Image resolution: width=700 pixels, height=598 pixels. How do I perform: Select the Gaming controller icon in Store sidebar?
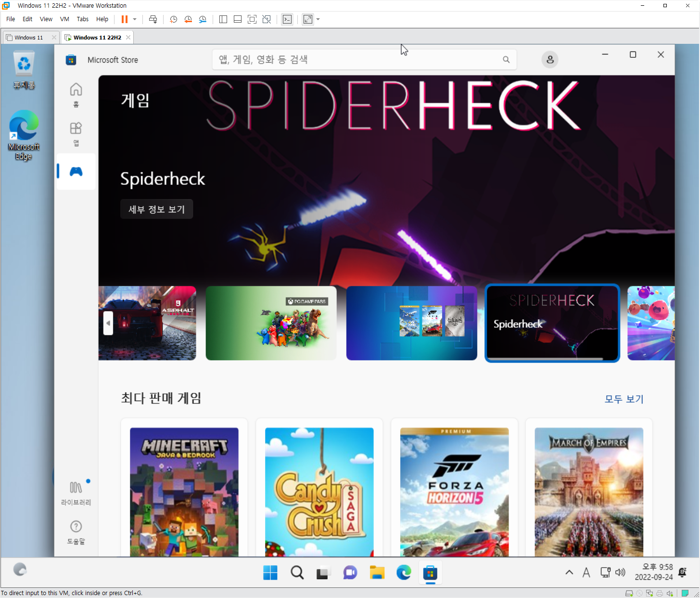[76, 171]
